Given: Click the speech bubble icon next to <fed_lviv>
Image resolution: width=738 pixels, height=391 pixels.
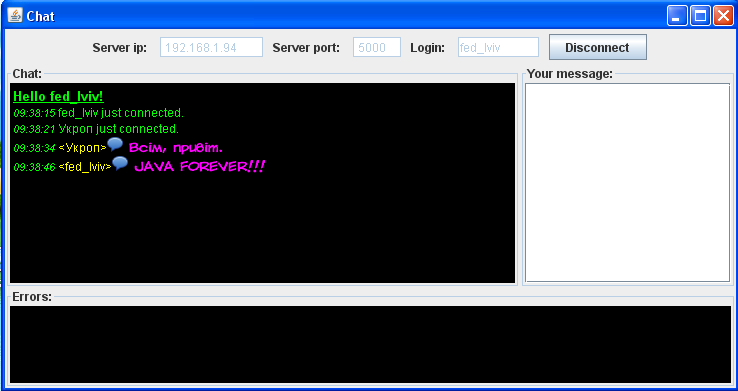Looking at the screenshot, I should (120, 163).
